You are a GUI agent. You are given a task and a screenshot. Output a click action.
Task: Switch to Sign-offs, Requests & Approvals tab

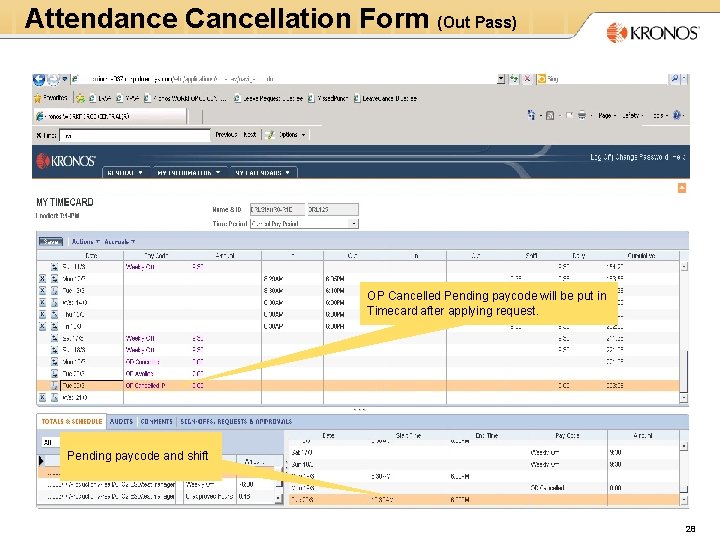coord(236,422)
